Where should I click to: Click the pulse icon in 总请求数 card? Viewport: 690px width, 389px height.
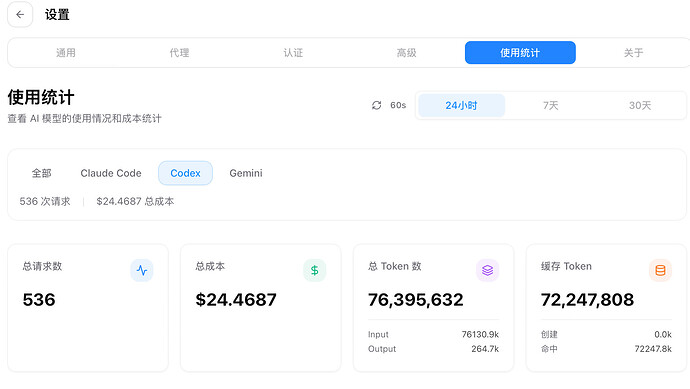tap(142, 270)
